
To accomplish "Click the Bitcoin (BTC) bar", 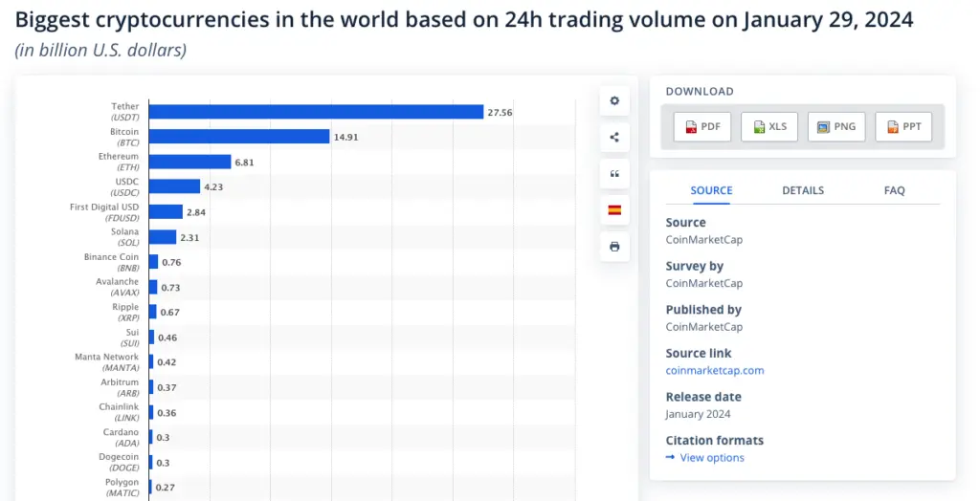I will 239,137.
